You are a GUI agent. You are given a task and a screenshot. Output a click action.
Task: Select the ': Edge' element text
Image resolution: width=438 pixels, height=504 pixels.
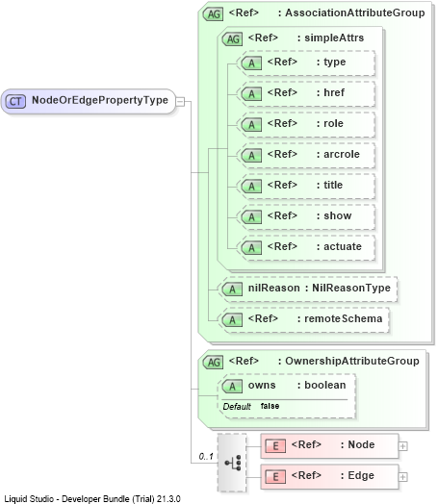357,475
